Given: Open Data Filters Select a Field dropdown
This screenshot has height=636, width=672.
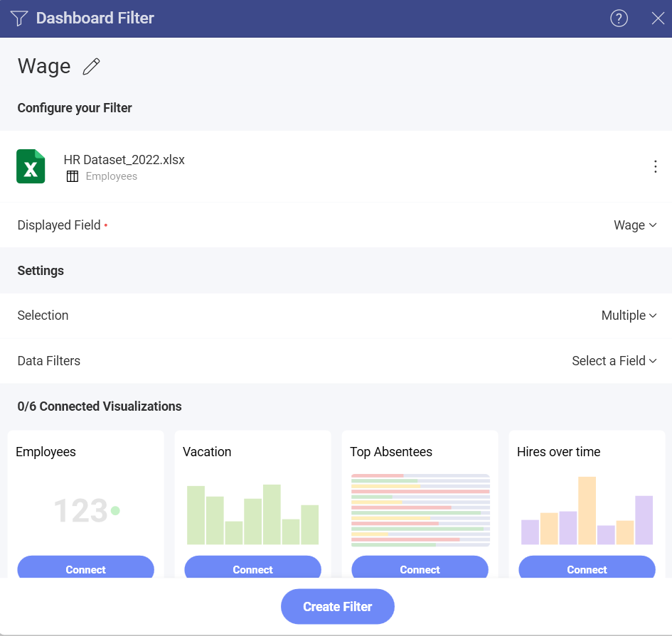Looking at the screenshot, I should point(614,361).
